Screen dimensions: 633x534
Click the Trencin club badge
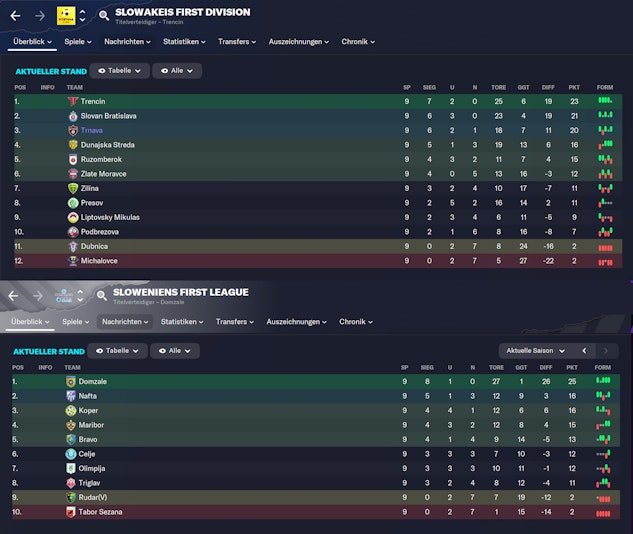pos(72,101)
